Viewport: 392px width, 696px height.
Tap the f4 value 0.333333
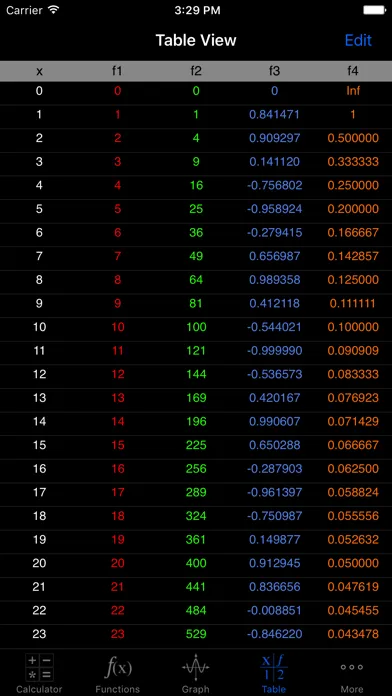point(353,162)
